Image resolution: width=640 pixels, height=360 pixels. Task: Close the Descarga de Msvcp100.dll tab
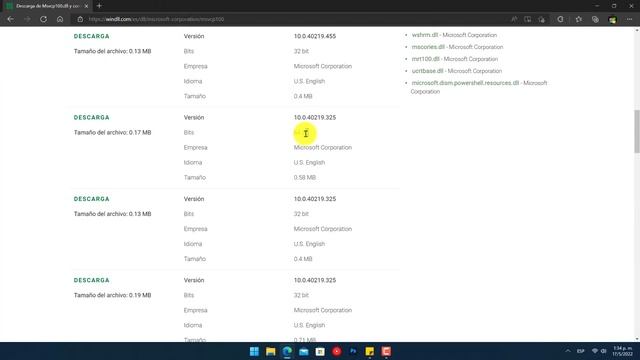pos(86,6)
